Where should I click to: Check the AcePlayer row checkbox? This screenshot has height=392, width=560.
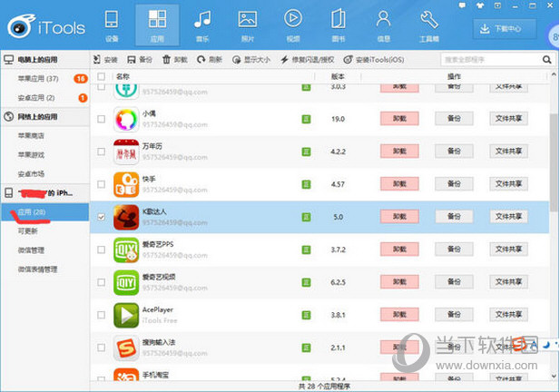click(102, 315)
